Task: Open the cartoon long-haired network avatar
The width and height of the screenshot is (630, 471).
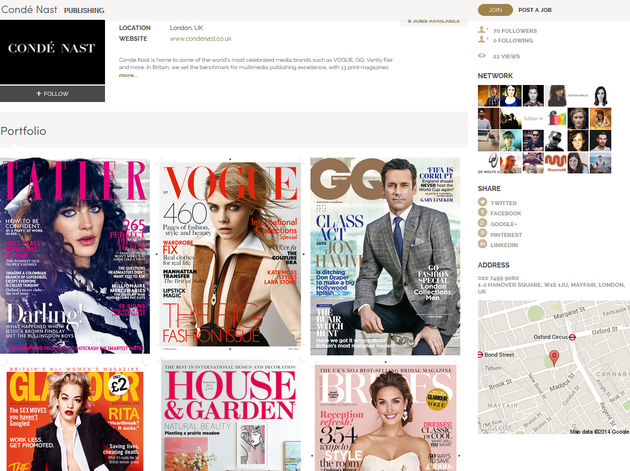Action: (x=600, y=95)
